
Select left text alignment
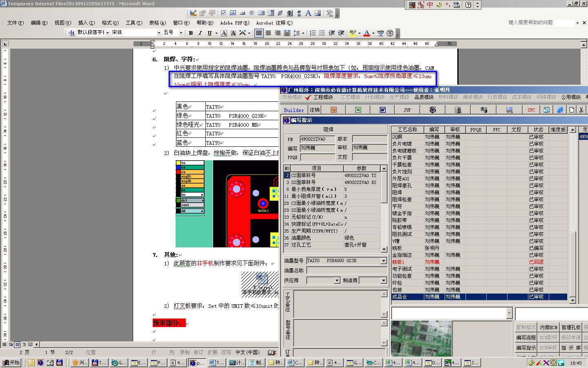pos(259,33)
